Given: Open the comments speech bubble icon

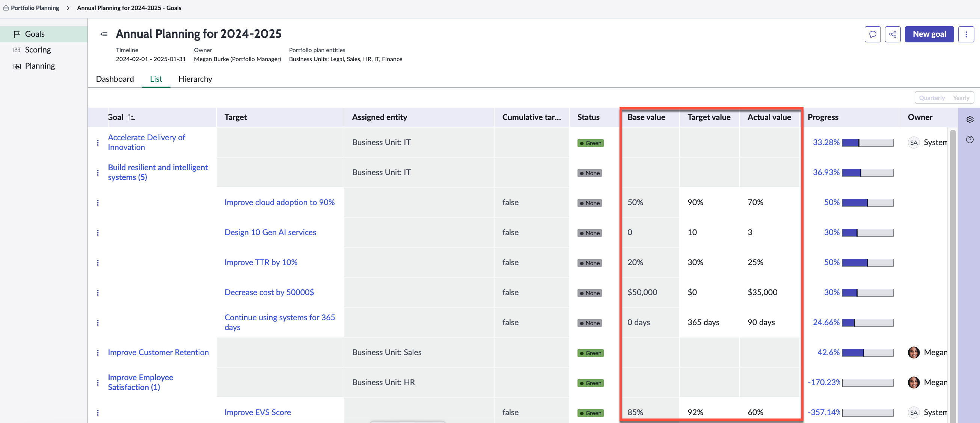Looking at the screenshot, I should (x=872, y=34).
